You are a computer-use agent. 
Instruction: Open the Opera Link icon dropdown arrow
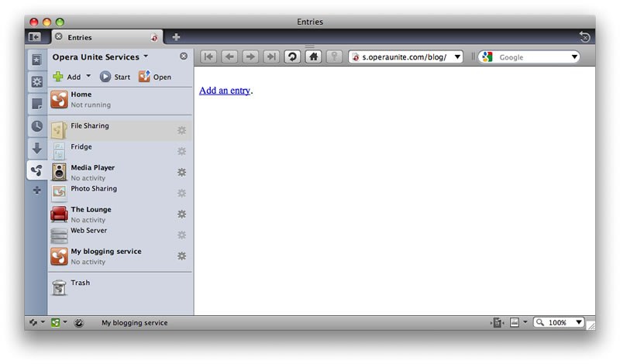43,322
